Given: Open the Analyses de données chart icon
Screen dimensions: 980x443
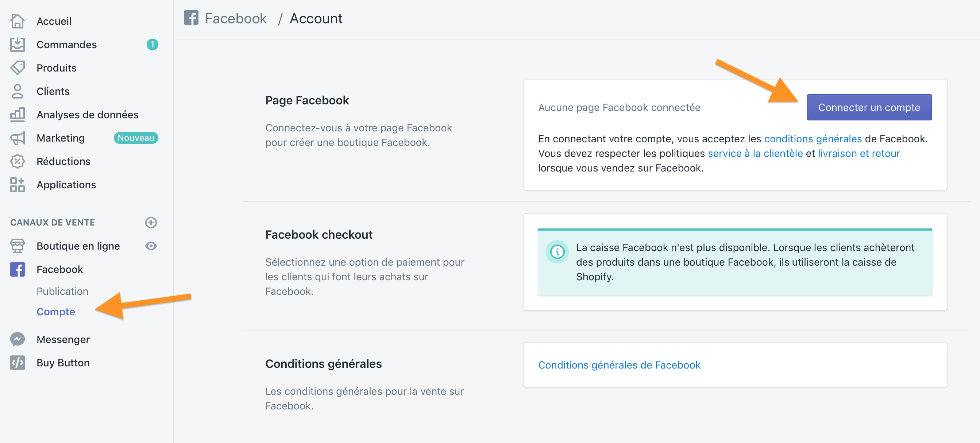Looking at the screenshot, I should [x=17, y=115].
